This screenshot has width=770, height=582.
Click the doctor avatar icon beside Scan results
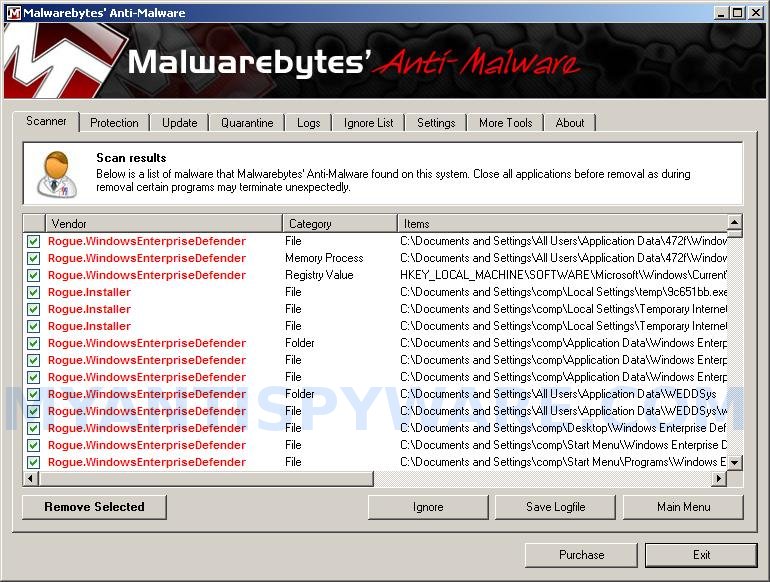[57, 174]
